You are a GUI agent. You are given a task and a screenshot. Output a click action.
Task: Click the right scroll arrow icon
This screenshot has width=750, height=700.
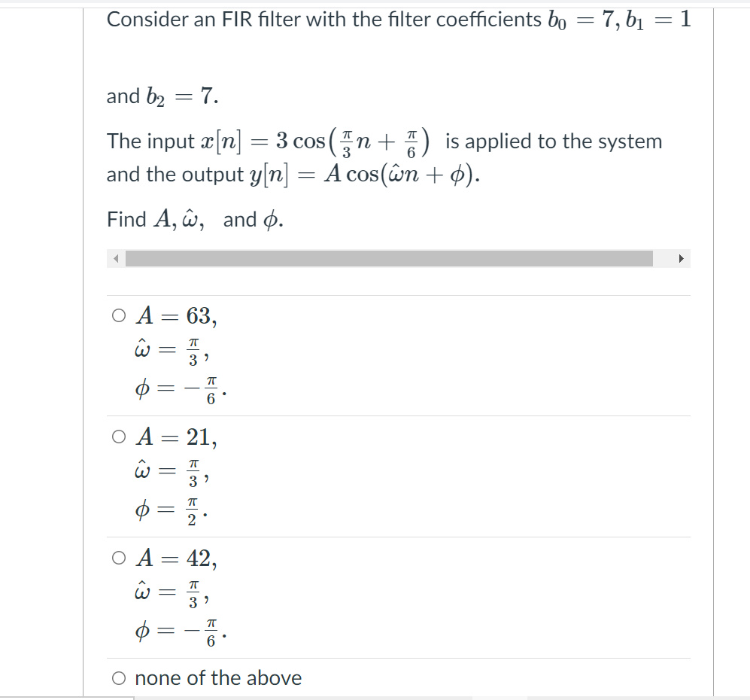coord(682,258)
